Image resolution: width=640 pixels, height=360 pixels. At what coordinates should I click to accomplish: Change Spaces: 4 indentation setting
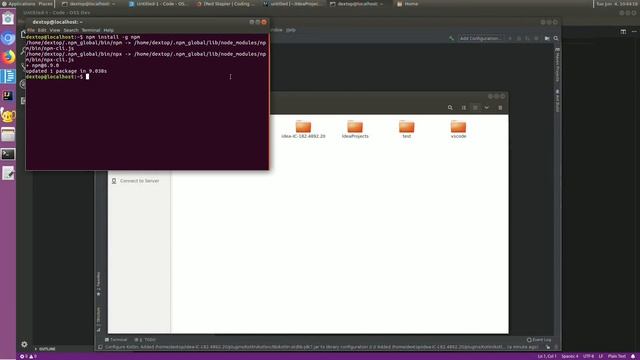[569, 356]
